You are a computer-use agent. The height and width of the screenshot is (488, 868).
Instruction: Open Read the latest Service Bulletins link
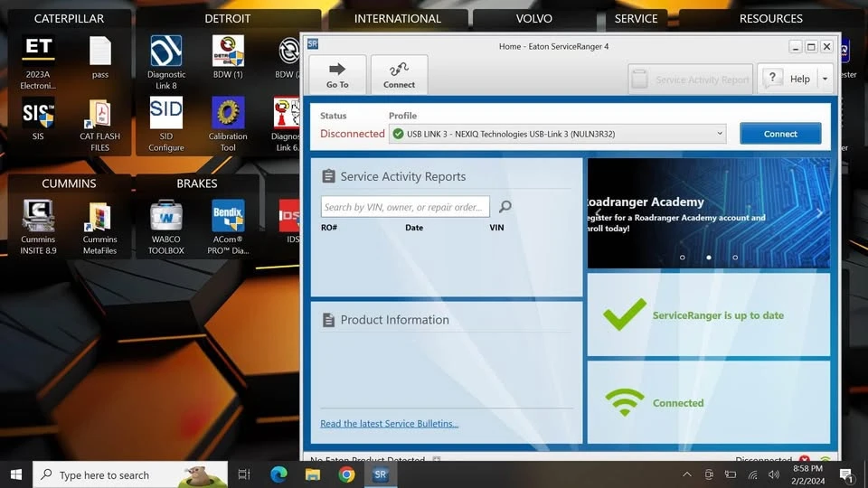389,423
